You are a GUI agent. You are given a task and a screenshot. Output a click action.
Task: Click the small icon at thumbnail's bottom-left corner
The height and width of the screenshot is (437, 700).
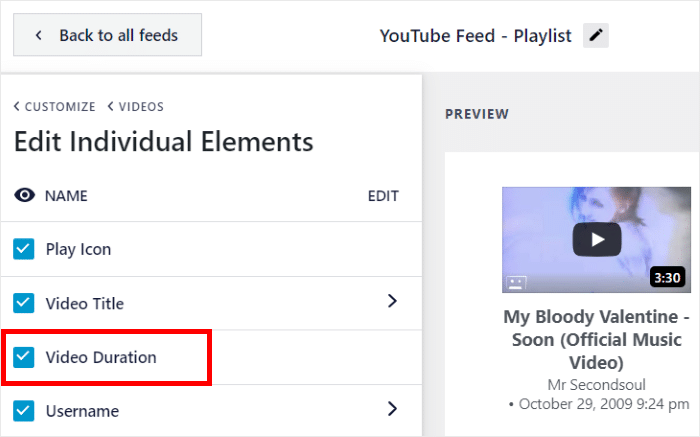click(517, 282)
